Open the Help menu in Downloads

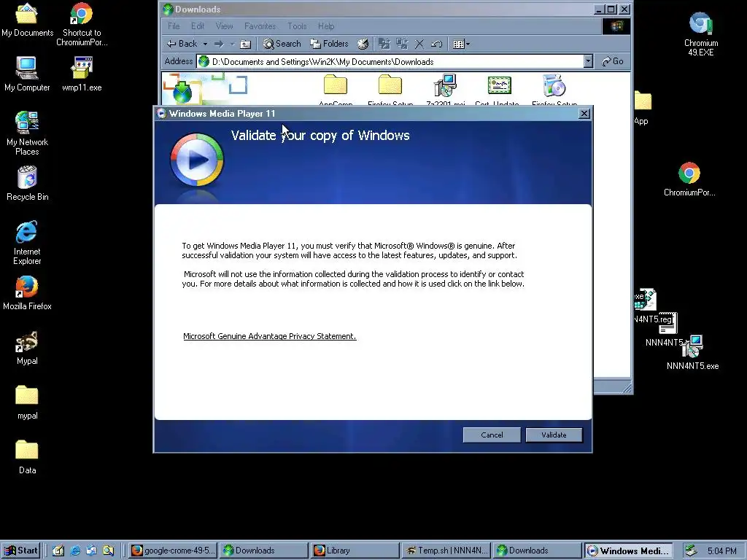click(326, 26)
